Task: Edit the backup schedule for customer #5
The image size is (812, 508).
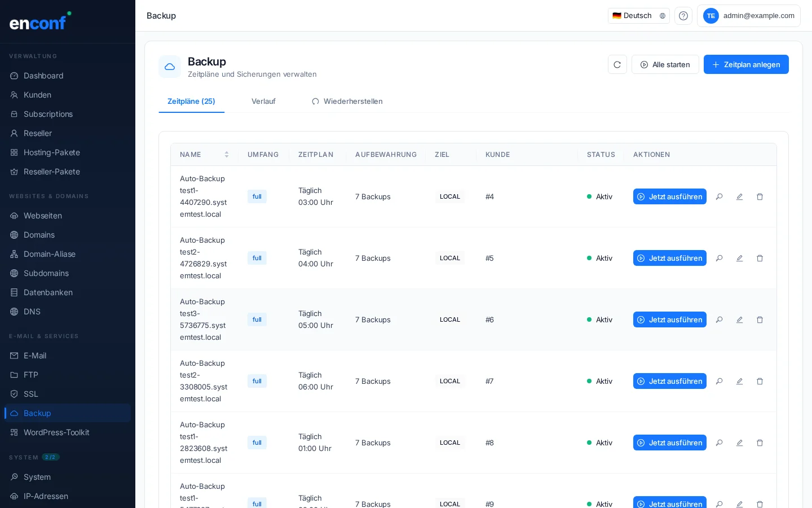Action: point(739,258)
